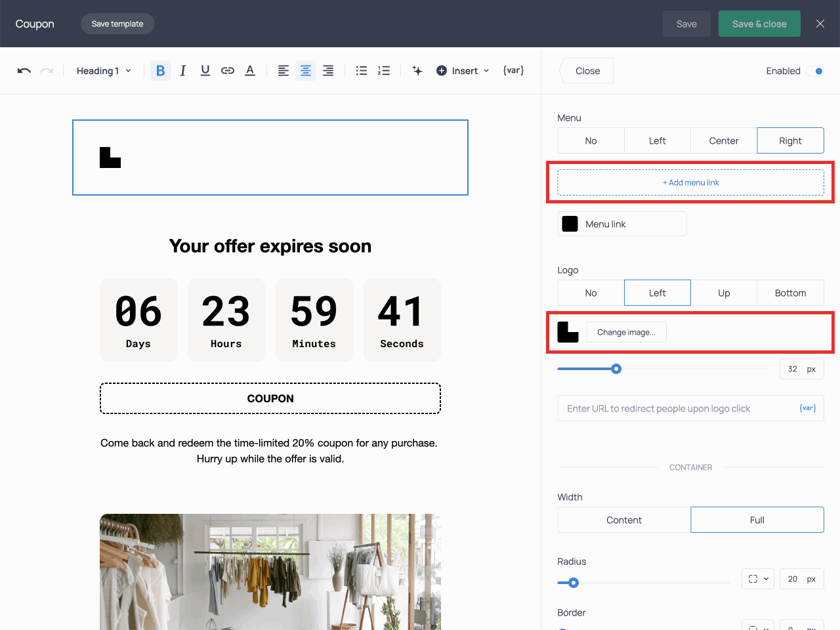This screenshot has height=630, width=840.
Task: Insert a hyperlink using link icon
Action: coord(228,71)
